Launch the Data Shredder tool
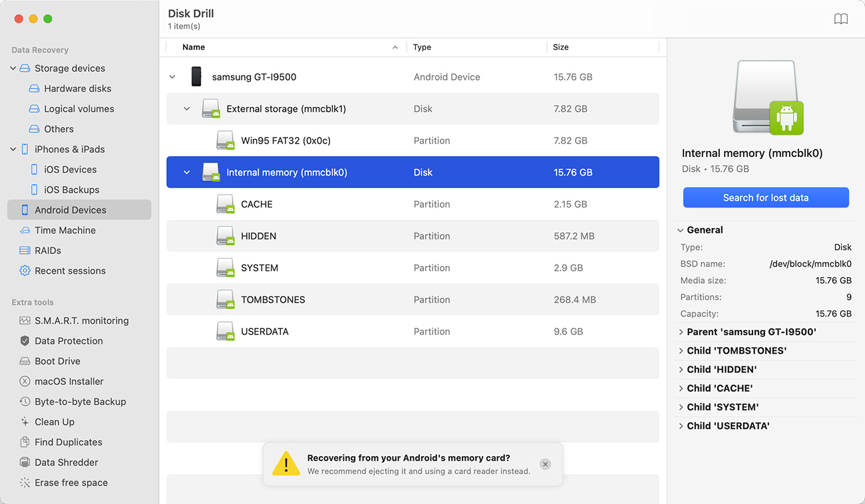 (67, 461)
